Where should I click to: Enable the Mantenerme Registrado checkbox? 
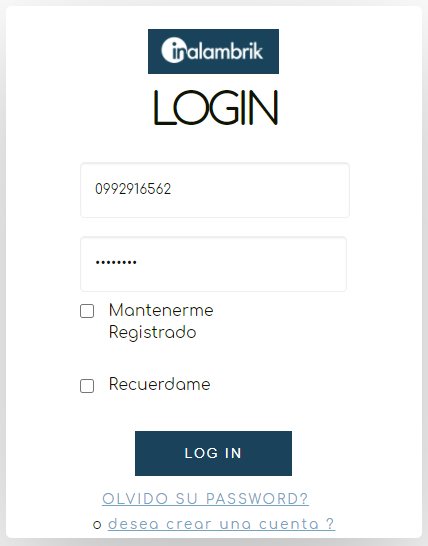(87, 311)
